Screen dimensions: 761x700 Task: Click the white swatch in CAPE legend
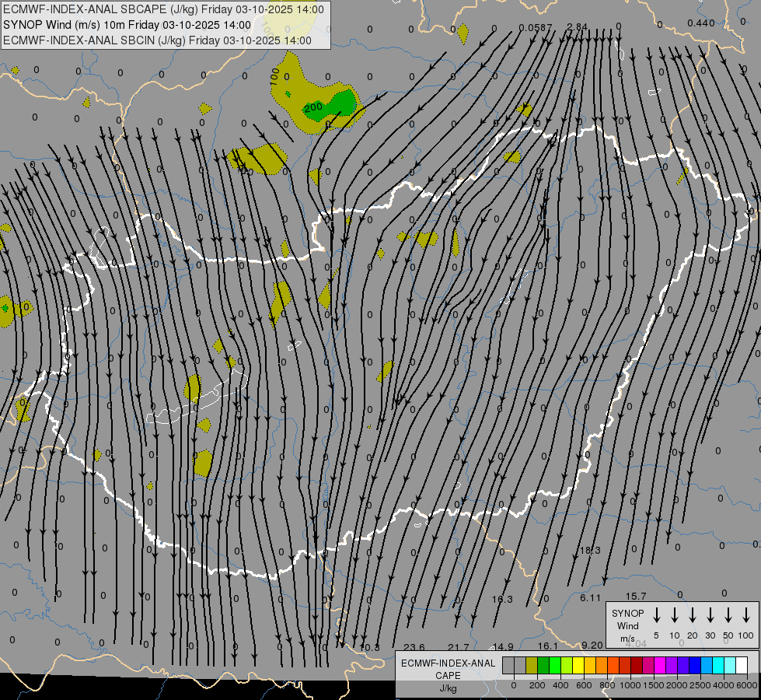[x=742, y=666]
